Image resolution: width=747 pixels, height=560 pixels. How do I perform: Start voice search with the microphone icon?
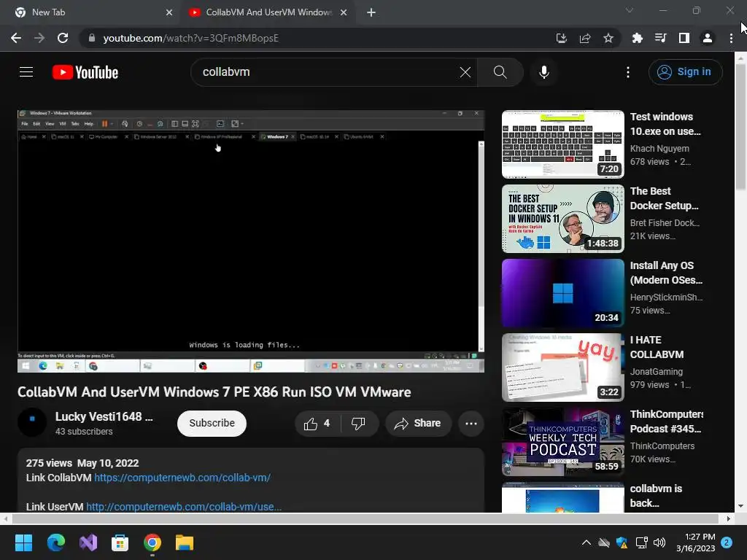click(x=543, y=72)
